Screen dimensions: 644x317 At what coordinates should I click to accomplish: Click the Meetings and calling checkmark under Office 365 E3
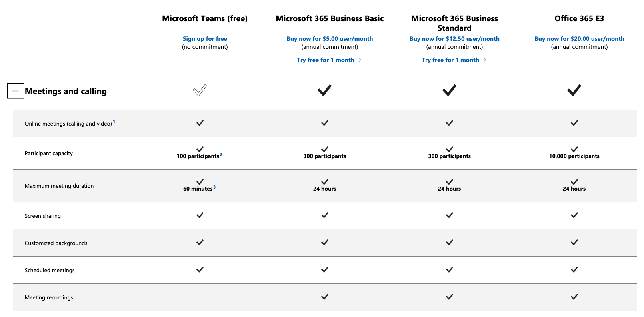(574, 90)
